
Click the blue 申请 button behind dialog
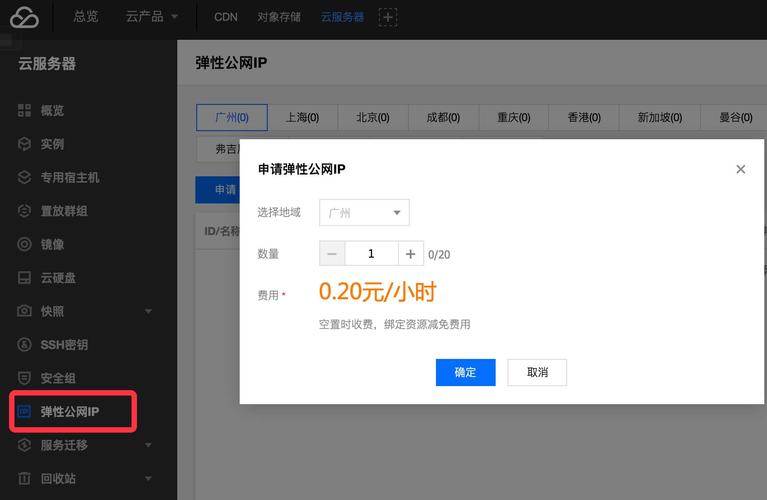point(218,190)
